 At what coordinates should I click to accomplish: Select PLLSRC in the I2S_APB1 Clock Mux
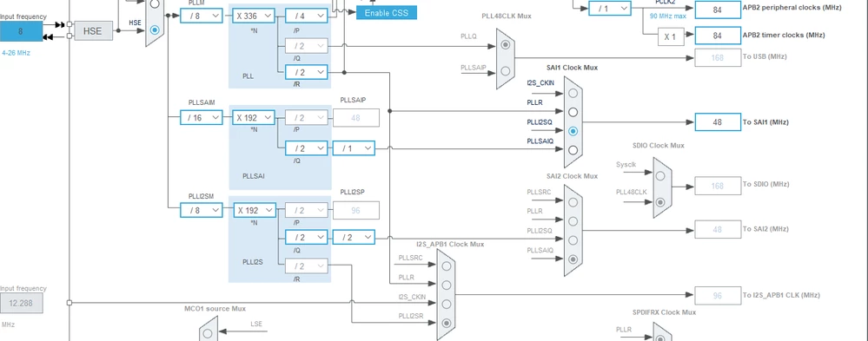pyautogui.click(x=447, y=266)
